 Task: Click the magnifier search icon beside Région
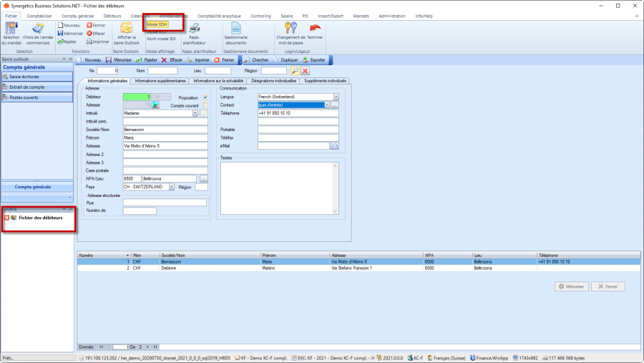294,71
